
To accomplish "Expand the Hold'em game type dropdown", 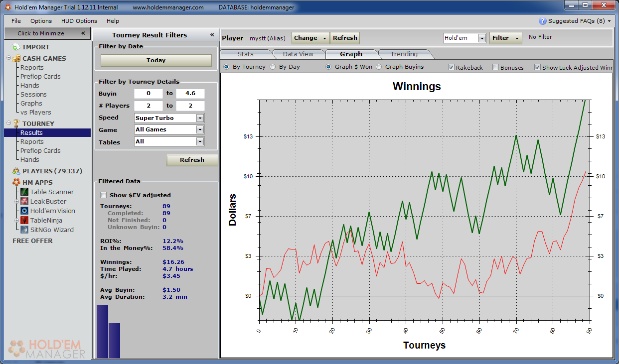I will click(482, 38).
